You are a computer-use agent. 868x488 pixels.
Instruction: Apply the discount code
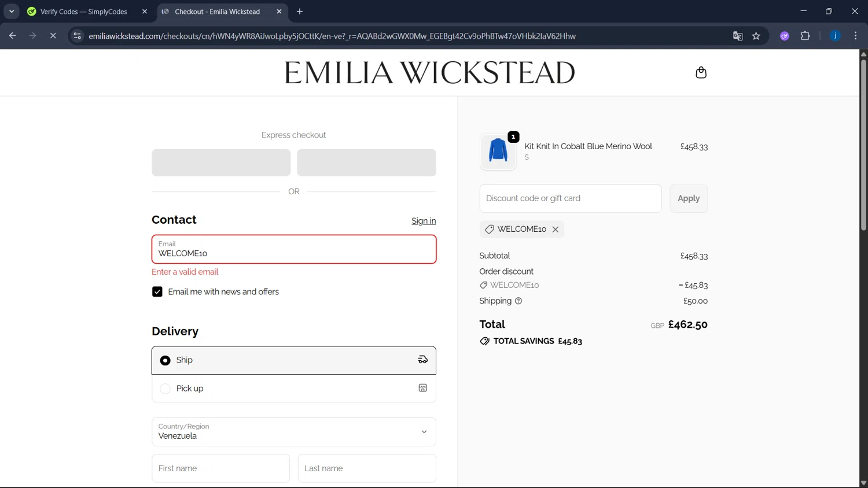689,198
